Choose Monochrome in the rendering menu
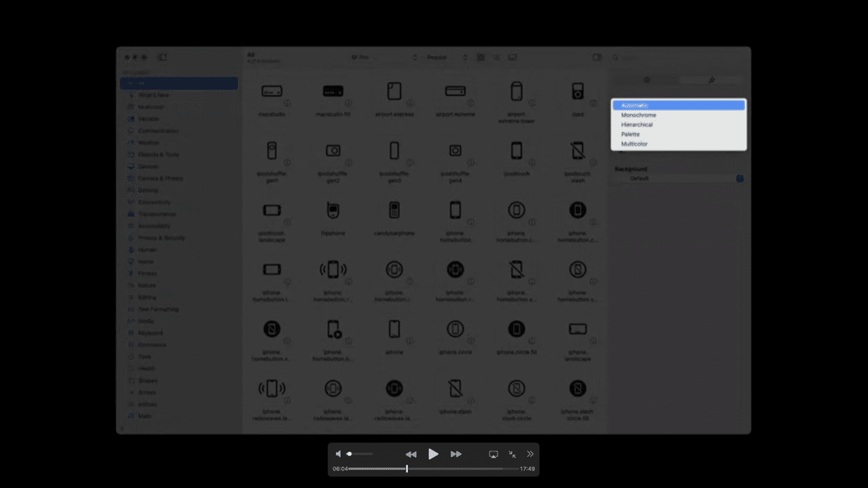This screenshot has height=488, width=868. (x=678, y=115)
